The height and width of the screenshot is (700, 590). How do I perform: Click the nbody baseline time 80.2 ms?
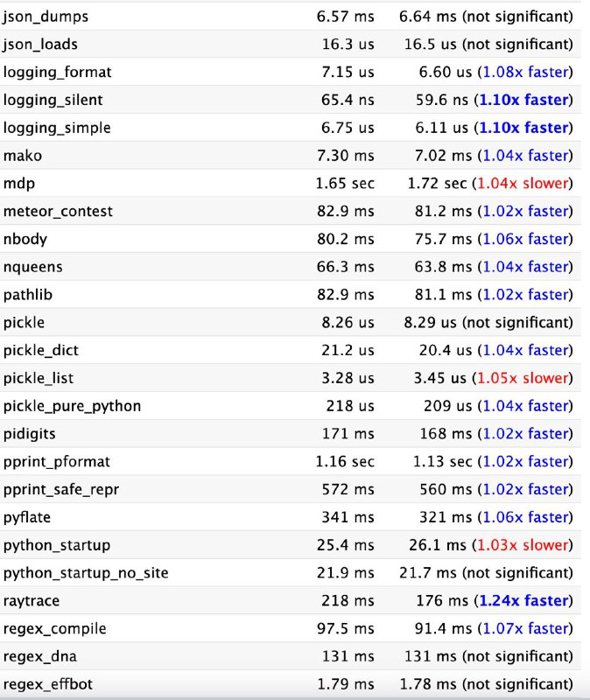(x=345, y=239)
